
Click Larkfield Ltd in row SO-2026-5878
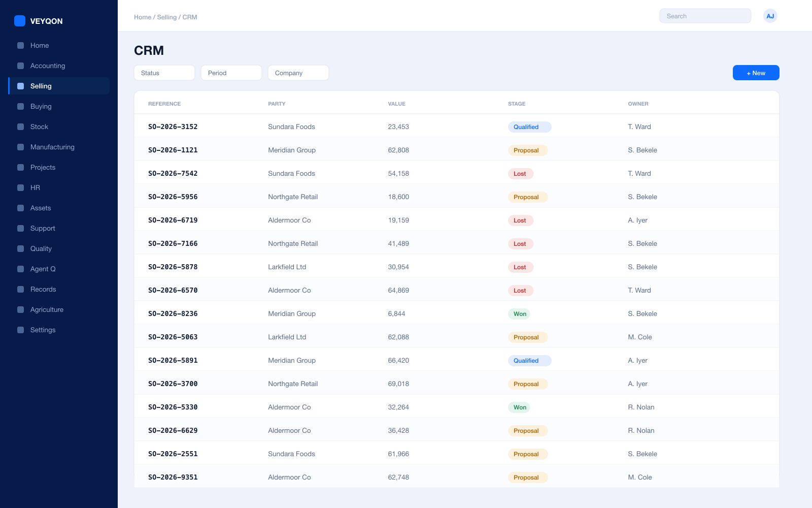point(287,267)
